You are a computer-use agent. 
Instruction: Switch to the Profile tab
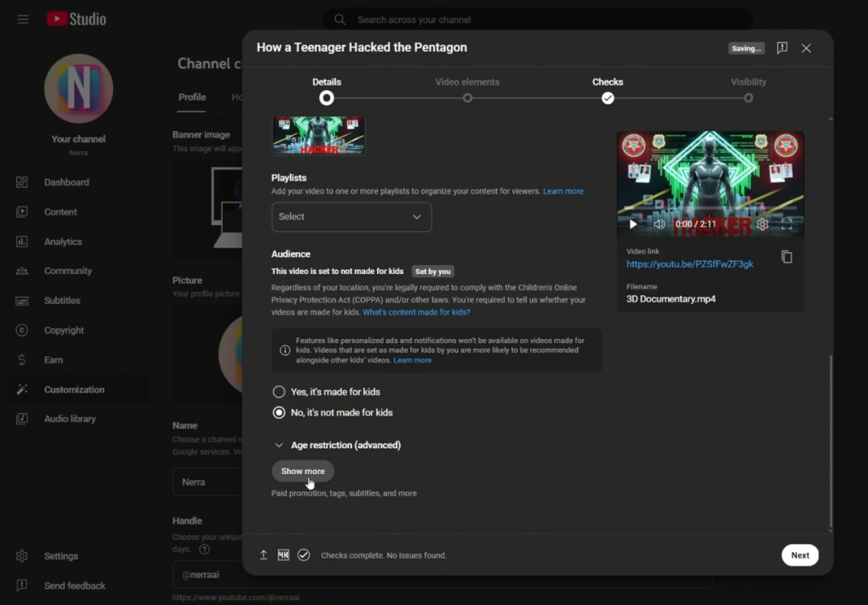[192, 97]
